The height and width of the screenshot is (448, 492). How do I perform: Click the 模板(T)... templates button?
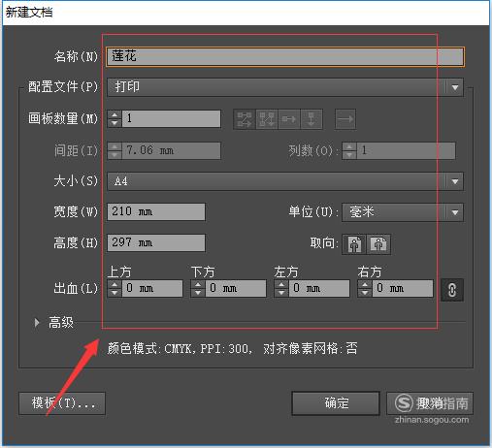[x=62, y=403]
